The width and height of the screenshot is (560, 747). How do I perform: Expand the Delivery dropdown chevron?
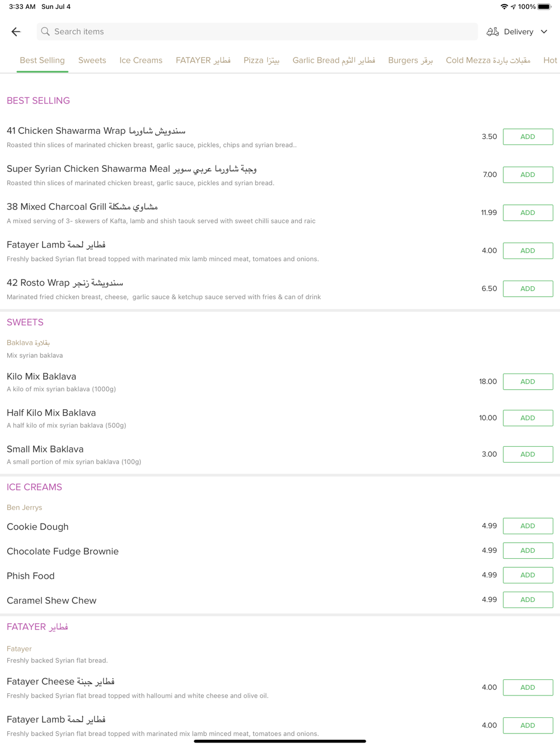pos(544,32)
